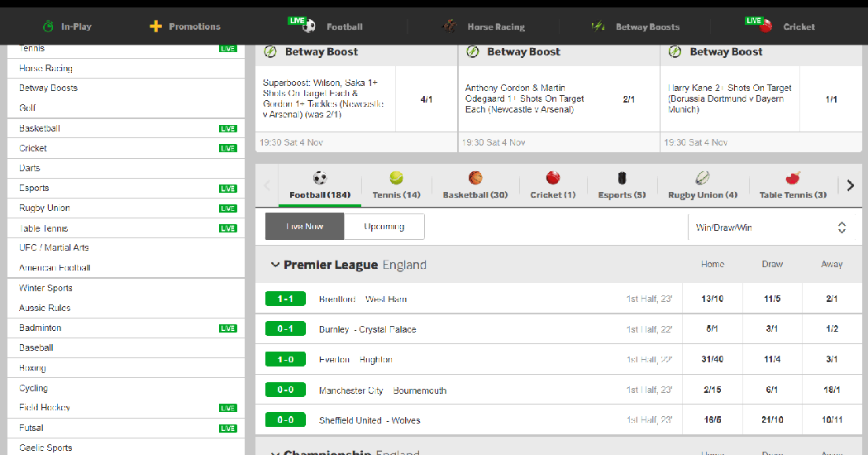Bet 1/1 on Harry Kane boost
Viewport: 868px width, 455px height.
[x=831, y=99]
